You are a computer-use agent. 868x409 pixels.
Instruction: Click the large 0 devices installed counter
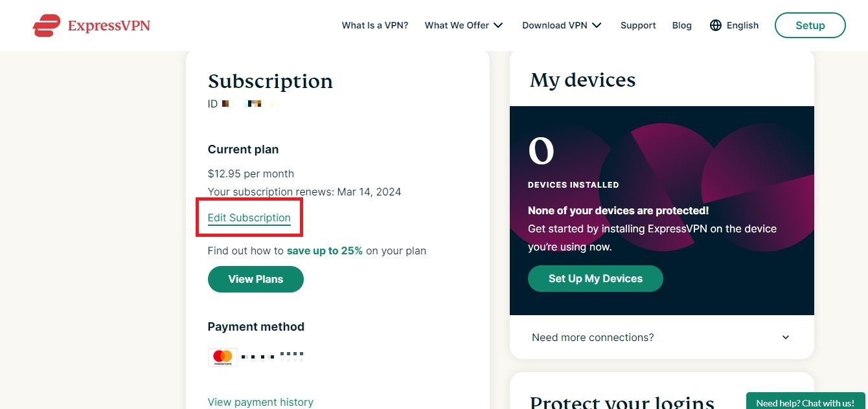click(x=542, y=152)
